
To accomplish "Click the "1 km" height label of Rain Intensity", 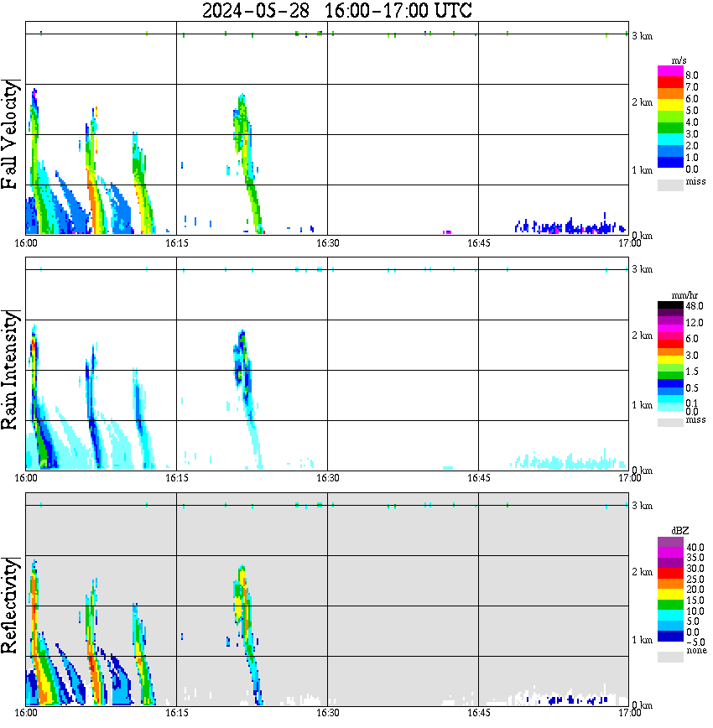I will (643, 405).
